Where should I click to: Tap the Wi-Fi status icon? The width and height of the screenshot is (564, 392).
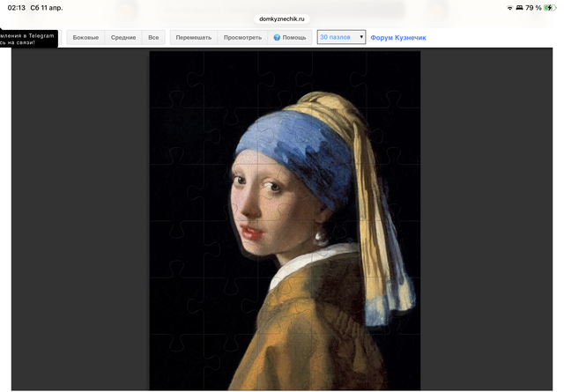[510, 8]
